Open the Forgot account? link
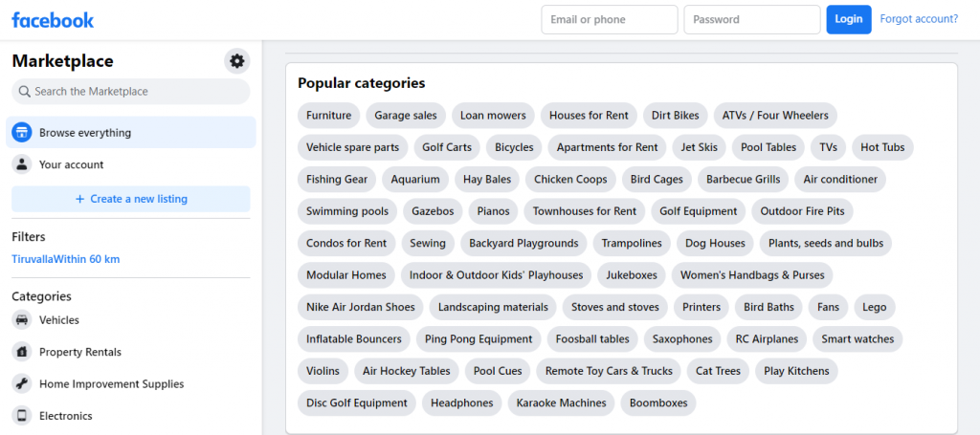This screenshot has height=435, width=980. (x=919, y=19)
